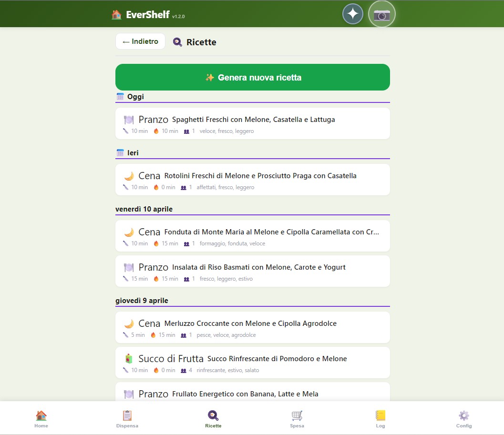Click the magnifier icon beside Ricette heading
Viewport: 504px width, 435px height.
pyautogui.click(x=177, y=42)
